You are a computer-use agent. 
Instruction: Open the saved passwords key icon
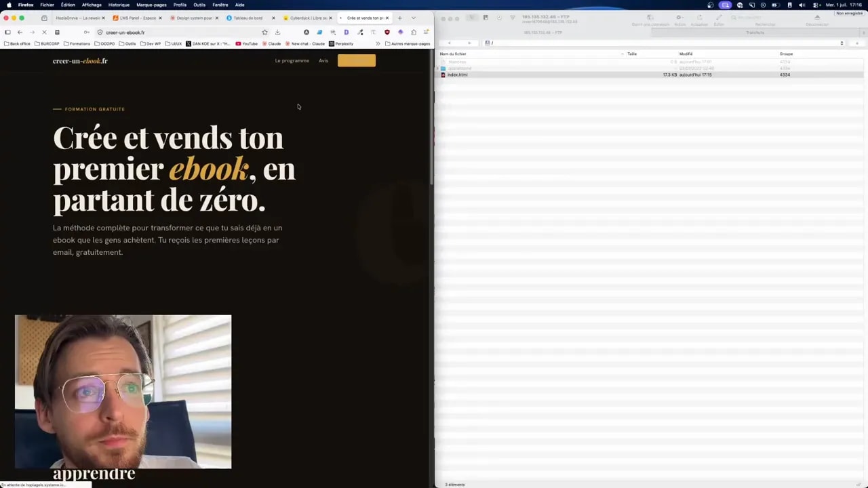pos(86,32)
